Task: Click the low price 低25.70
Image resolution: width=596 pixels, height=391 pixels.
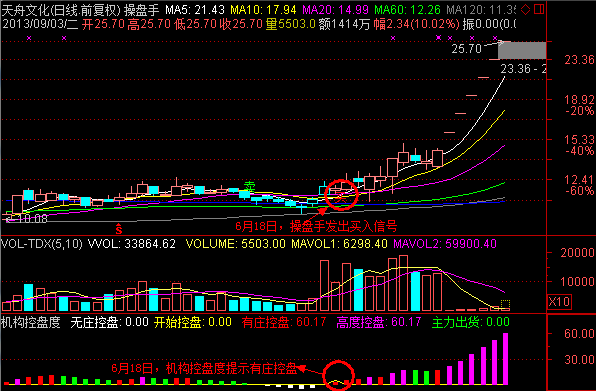Action: coord(195,24)
